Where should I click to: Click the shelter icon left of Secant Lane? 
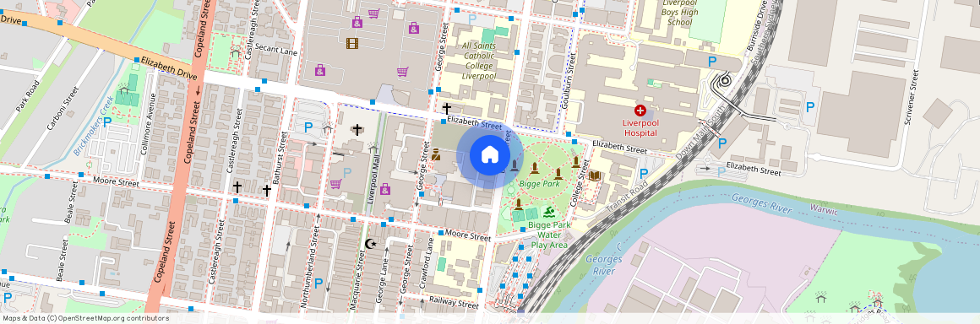coord(236,53)
